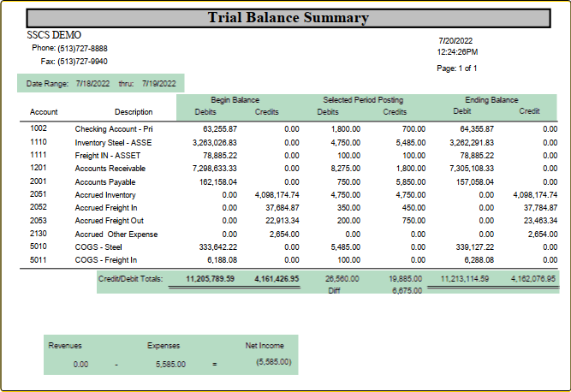This screenshot has width=571, height=392.
Task: Click ending credit 23,463.34
Action: click(540, 221)
